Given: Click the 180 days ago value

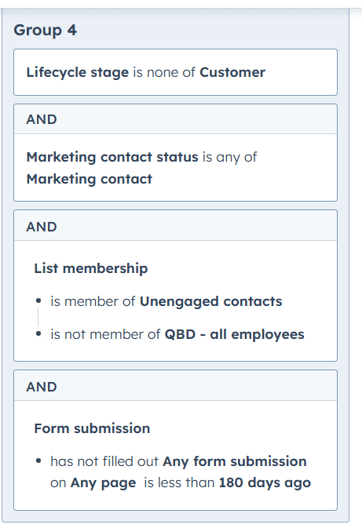Looking at the screenshot, I should point(265,483).
